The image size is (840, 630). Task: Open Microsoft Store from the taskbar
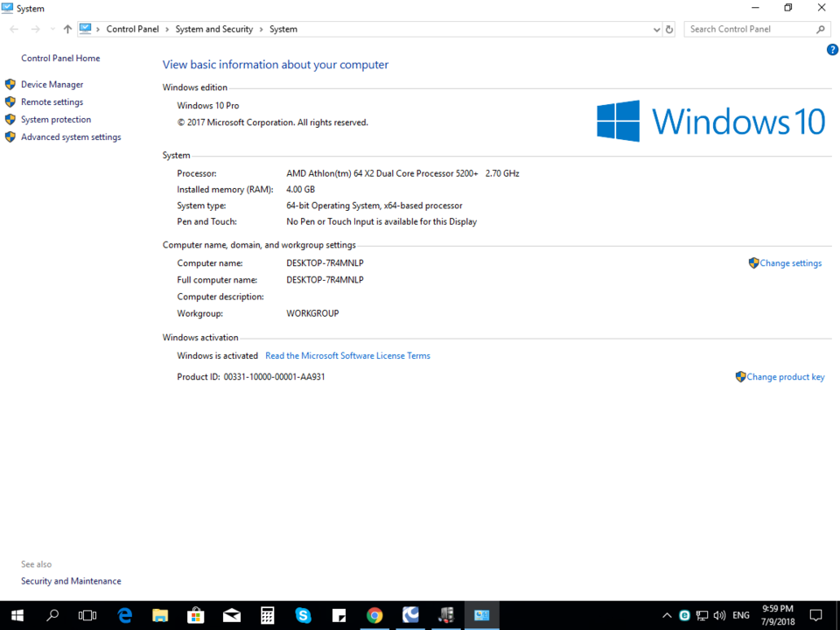(x=195, y=615)
